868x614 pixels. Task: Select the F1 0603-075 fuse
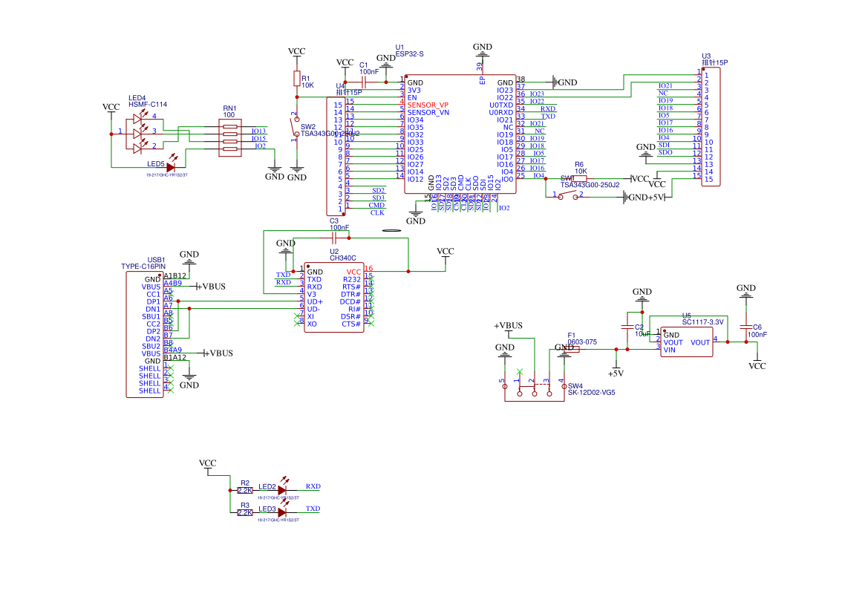(572, 350)
